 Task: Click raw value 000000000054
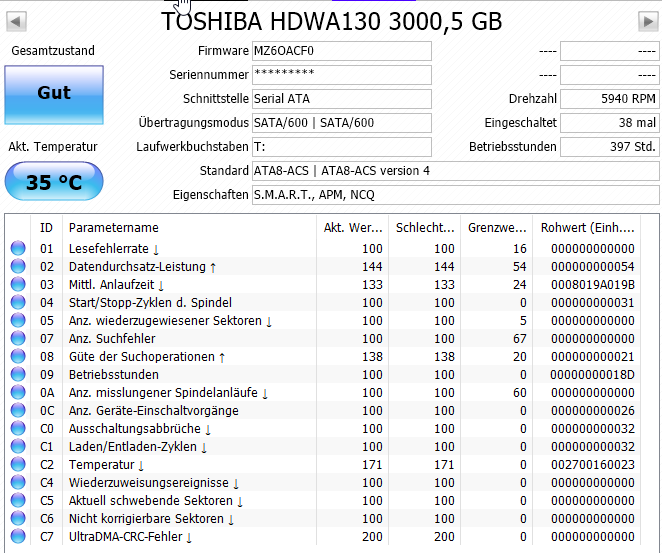point(592,267)
